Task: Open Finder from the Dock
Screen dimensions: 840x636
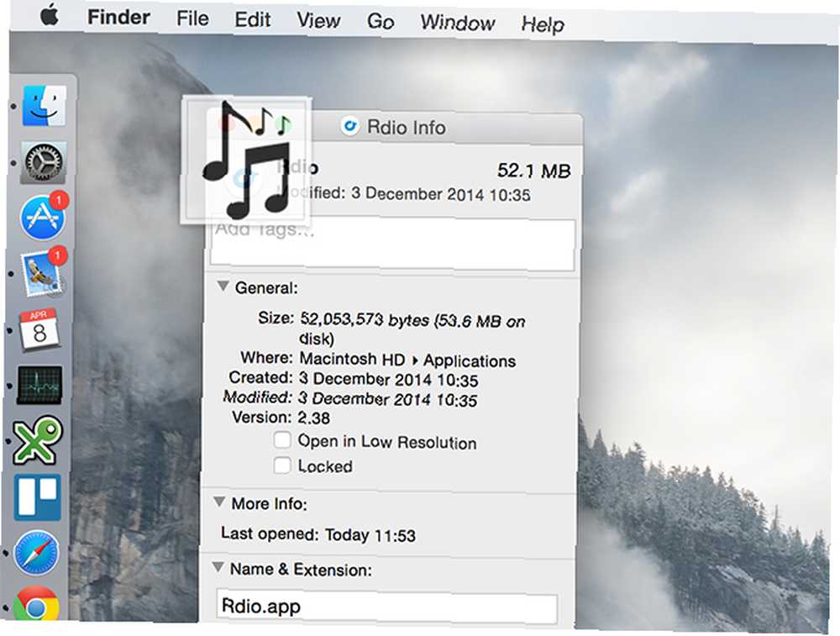Action: point(44,106)
